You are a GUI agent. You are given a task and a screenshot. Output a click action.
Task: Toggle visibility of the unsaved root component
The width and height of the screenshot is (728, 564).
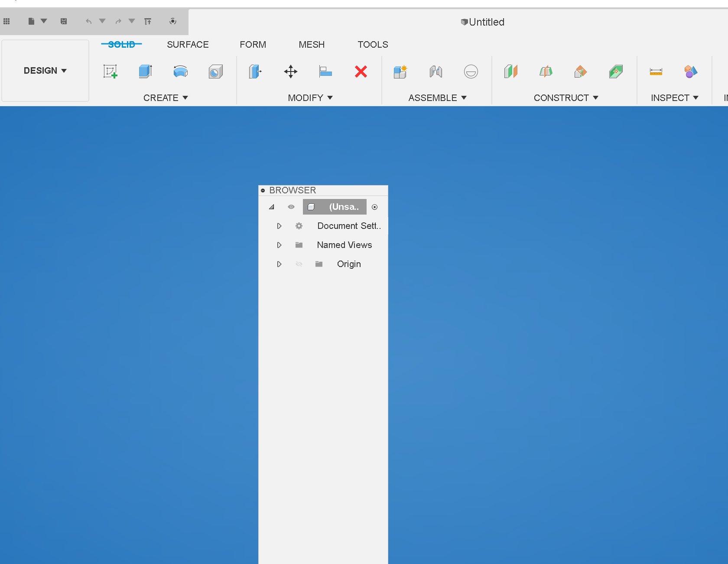coord(291,207)
